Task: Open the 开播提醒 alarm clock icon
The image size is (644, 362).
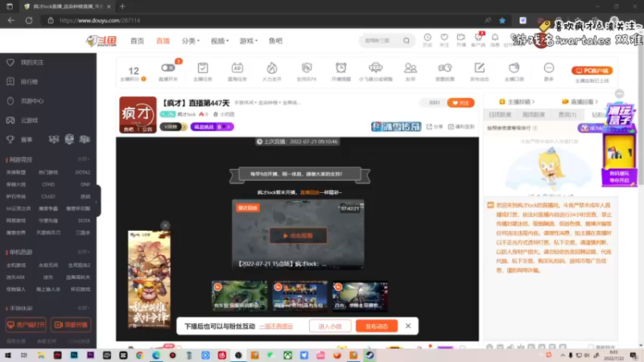Action: pos(341,68)
